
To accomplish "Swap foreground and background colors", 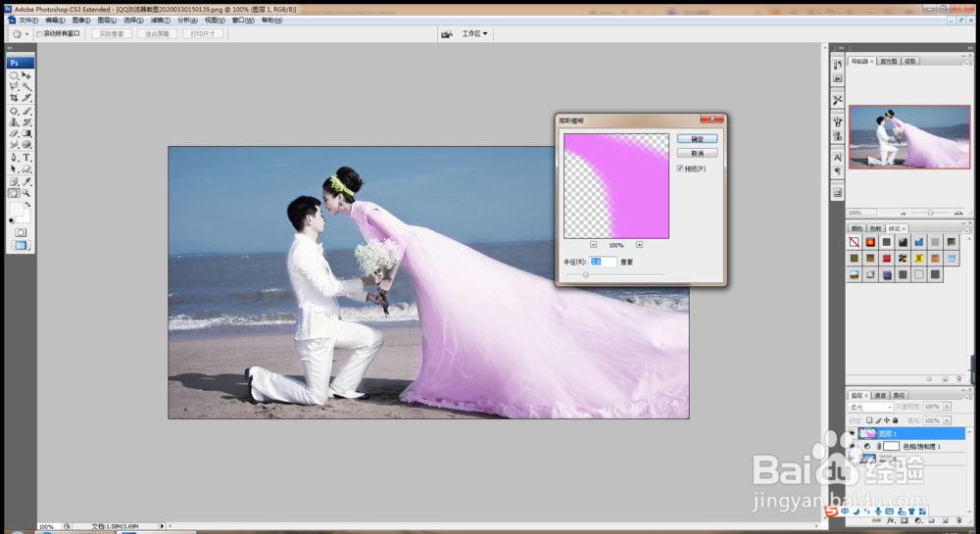I will pos(27,204).
